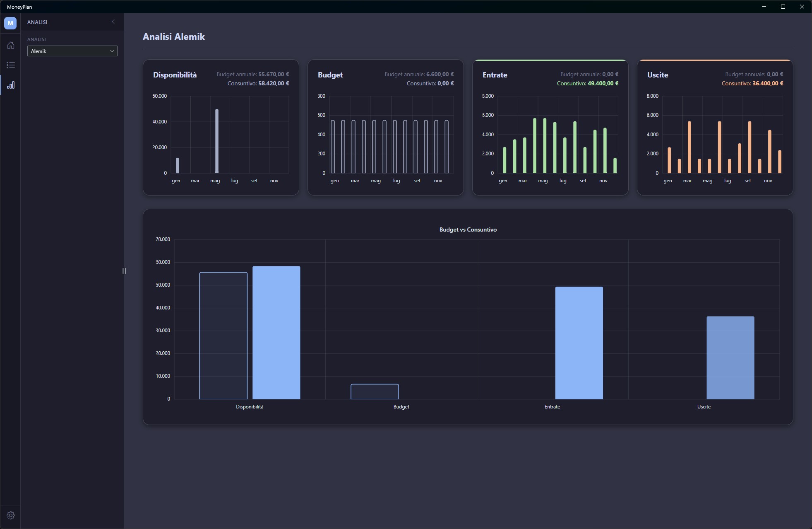
Task: Click the outlined Budget bar in the bottom chart
Action: coord(375,391)
